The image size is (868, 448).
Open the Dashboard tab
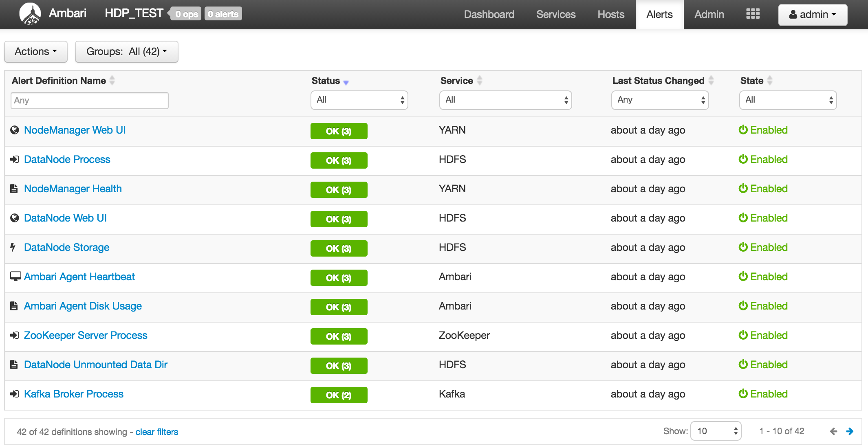pyautogui.click(x=489, y=14)
